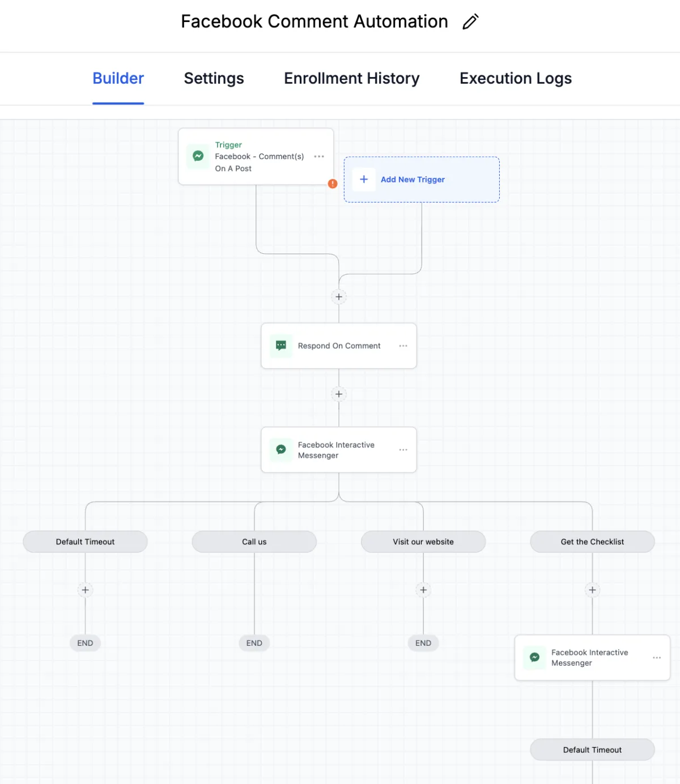The height and width of the screenshot is (784, 680).
Task: Click the orange warning badge on Trigger
Action: point(333,184)
